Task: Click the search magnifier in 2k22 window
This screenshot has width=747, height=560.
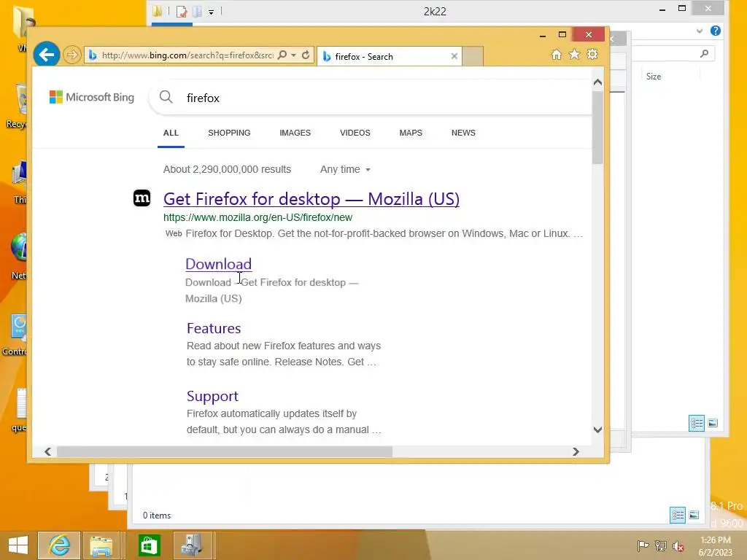Action: pyautogui.click(x=705, y=54)
